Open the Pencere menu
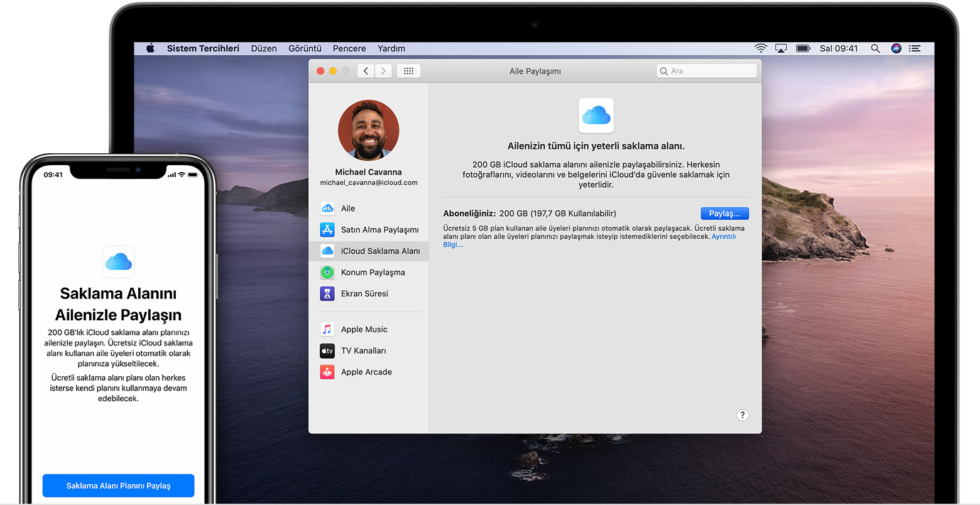The image size is (980, 505). (x=349, y=48)
